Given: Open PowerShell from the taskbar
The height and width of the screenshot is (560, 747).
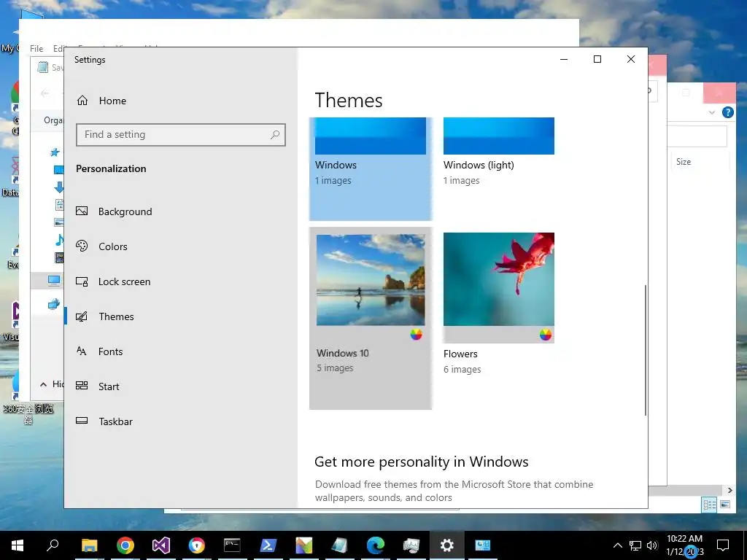Looking at the screenshot, I should [268, 545].
